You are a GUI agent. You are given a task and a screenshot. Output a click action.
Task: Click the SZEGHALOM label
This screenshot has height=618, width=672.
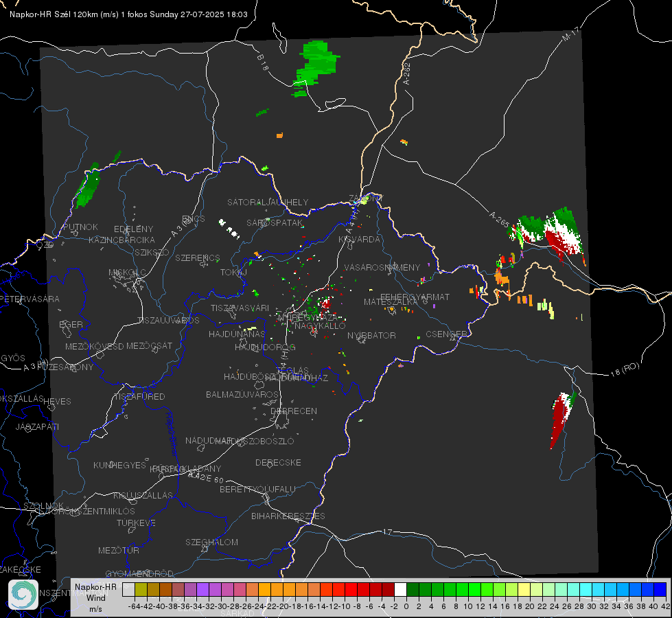click(211, 542)
